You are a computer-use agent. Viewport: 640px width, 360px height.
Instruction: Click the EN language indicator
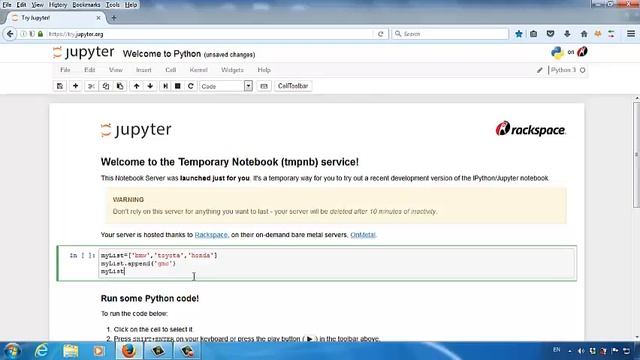556,350
